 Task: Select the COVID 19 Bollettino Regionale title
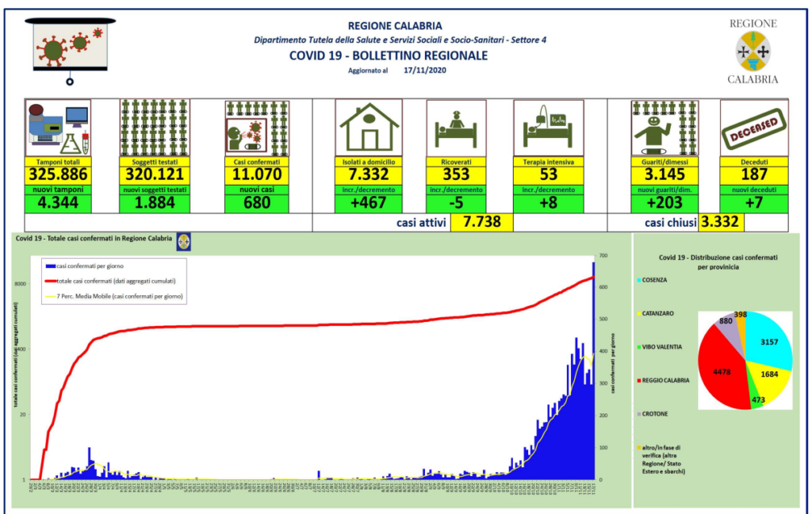[389, 56]
